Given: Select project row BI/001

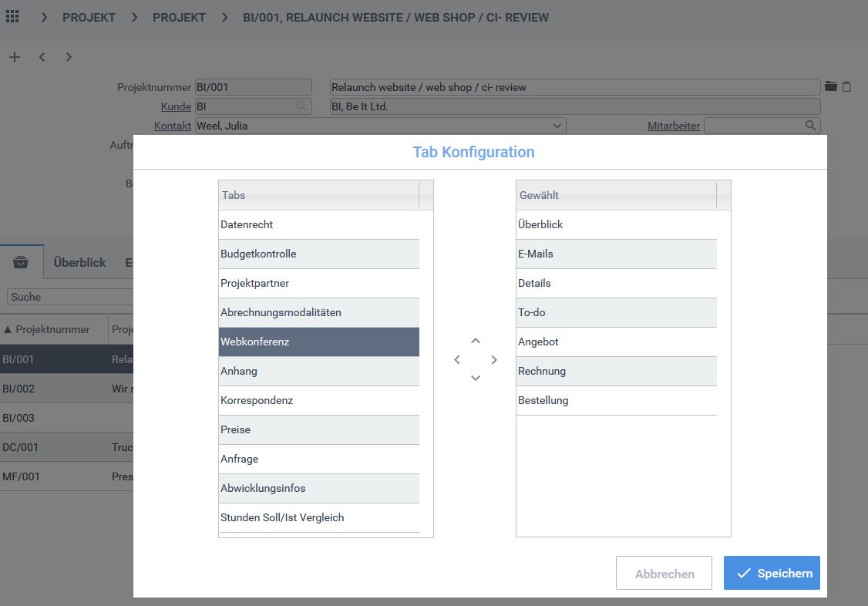Looking at the screenshot, I should (x=66, y=359).
